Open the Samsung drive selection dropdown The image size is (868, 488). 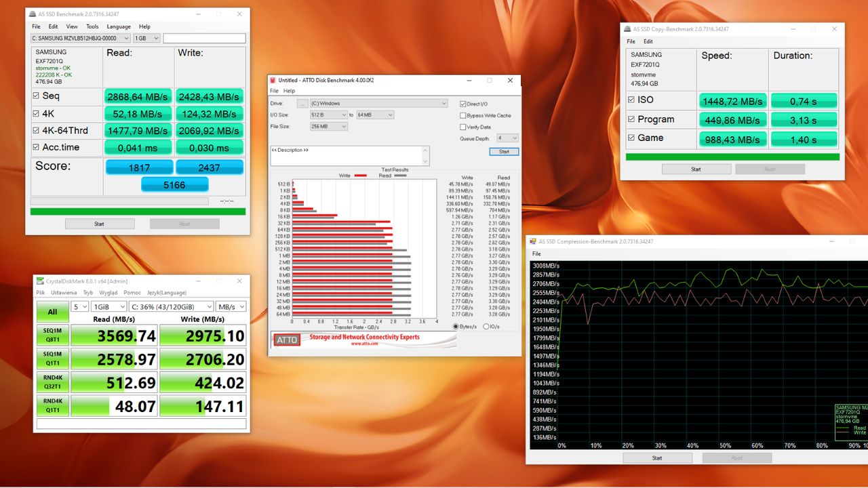coord(80,39)
